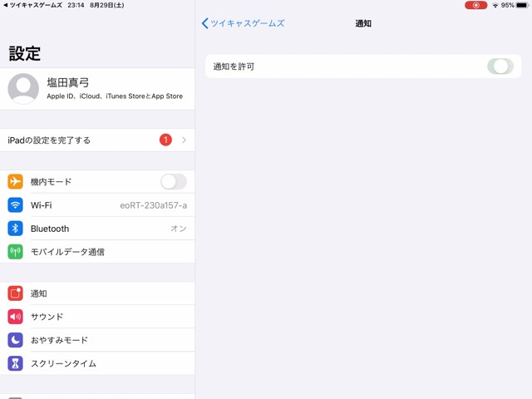This screenshot has width=532, height=399.
Task: Tap the battery status icon
Action: [522, 5]
